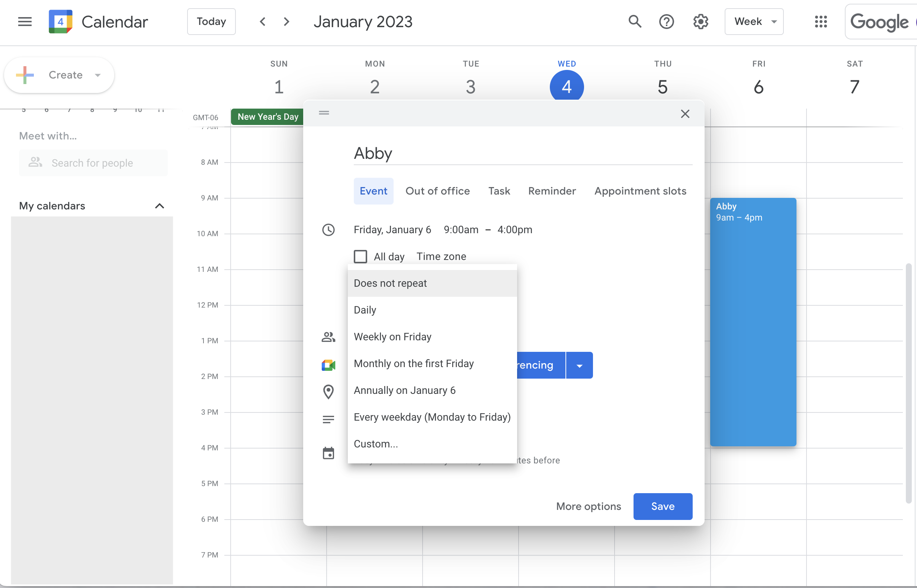Click More options
Viewport: 917px width, 588px height.
588,506
